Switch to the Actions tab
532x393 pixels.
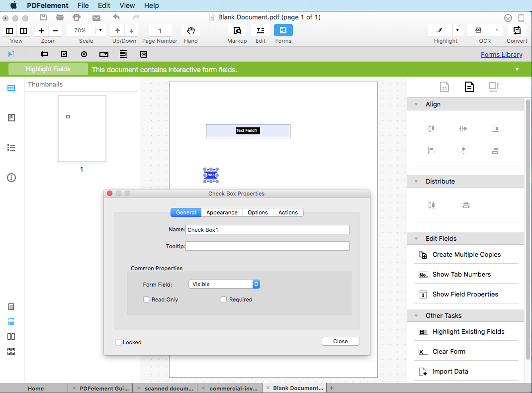point(288,212)
